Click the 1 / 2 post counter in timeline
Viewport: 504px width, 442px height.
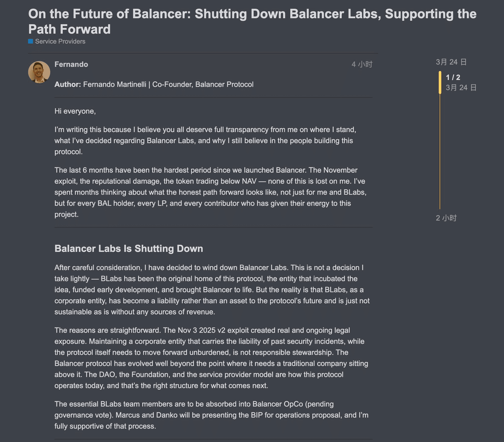pos(453,77)
